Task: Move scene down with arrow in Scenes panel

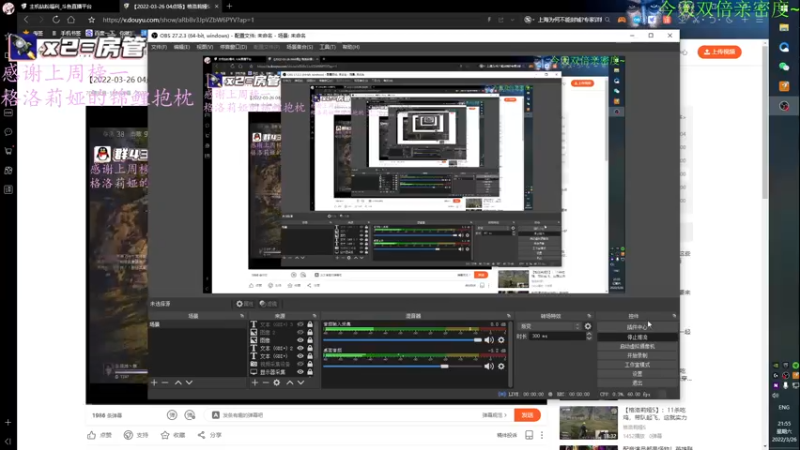Action: coord(189,382)
